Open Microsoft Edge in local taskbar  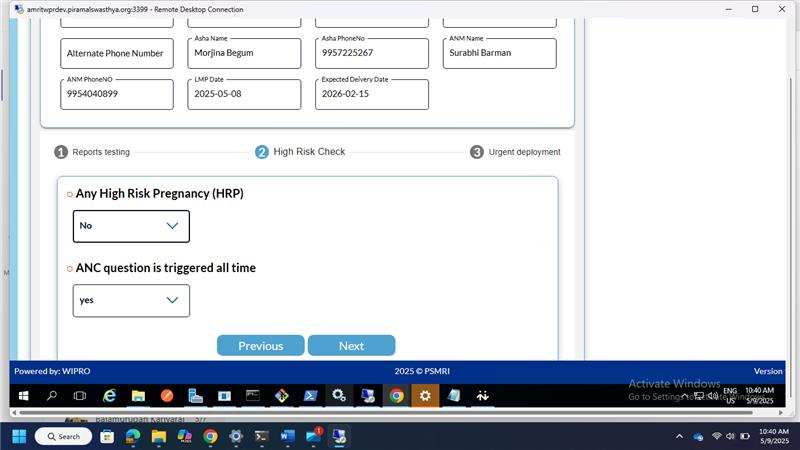(x=133, y=437)
